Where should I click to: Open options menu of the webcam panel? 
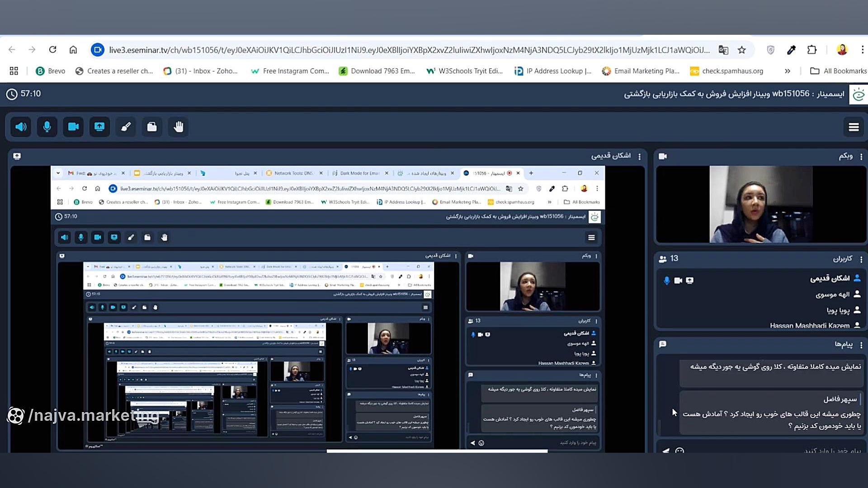861,156
